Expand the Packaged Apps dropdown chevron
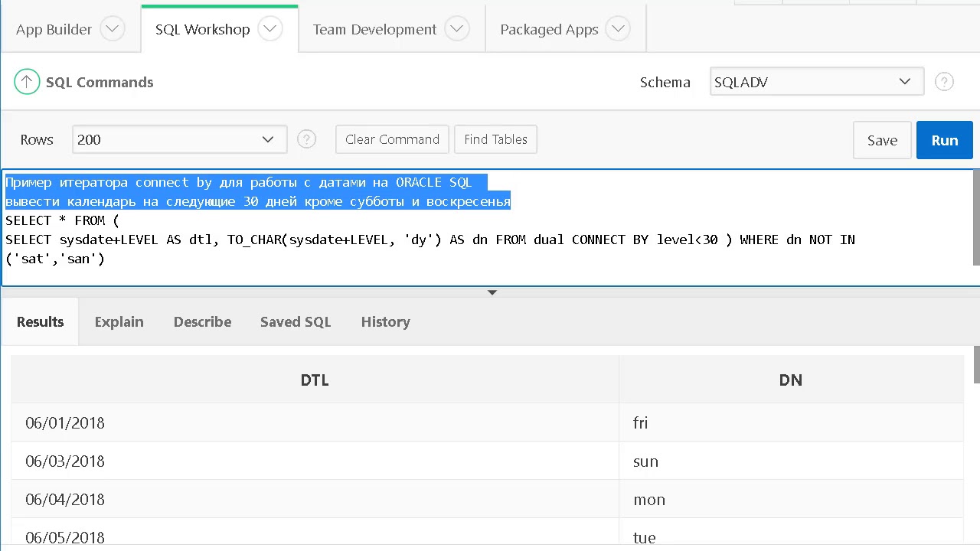Screen dimensions: 980x551 [618, 29]
